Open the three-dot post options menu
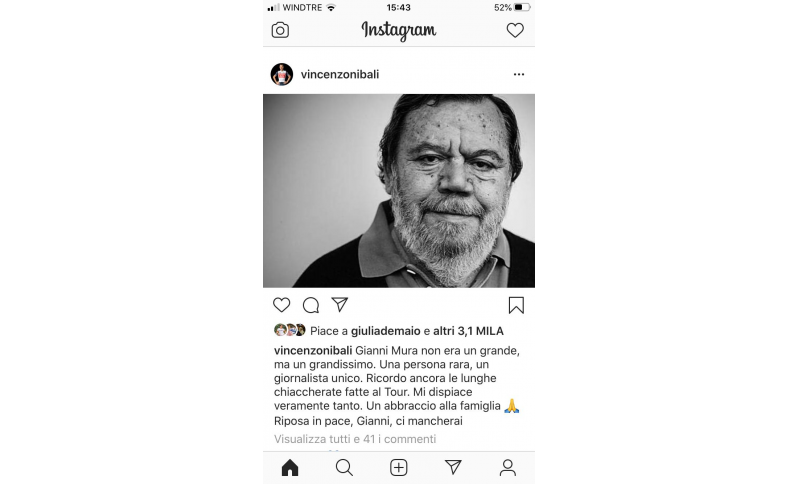The image size is (800, 484). 519,74
